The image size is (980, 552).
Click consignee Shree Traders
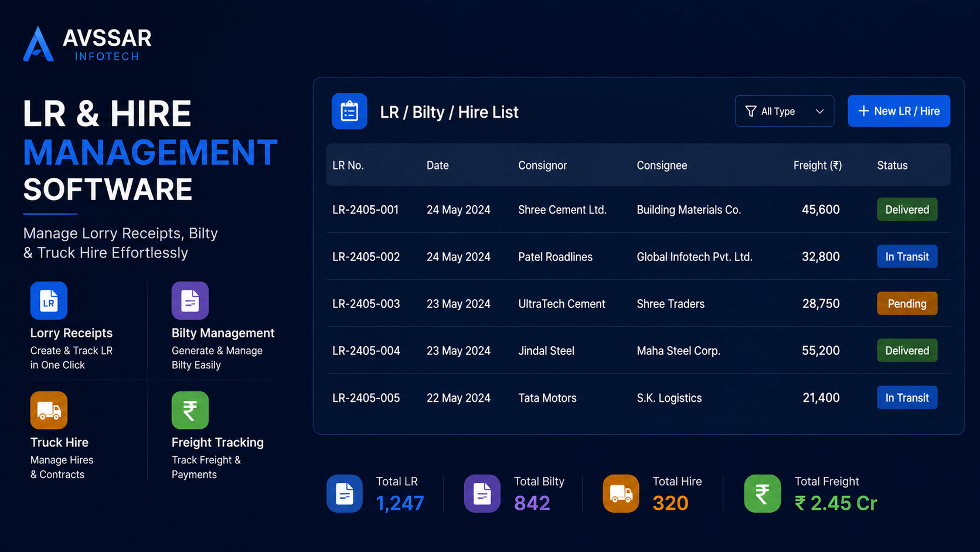click(671, 303)
